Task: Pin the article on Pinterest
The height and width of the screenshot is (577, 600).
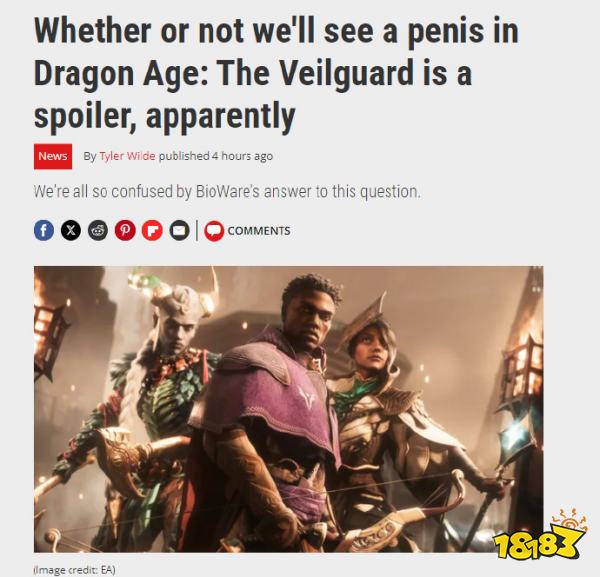Action: 126,230
